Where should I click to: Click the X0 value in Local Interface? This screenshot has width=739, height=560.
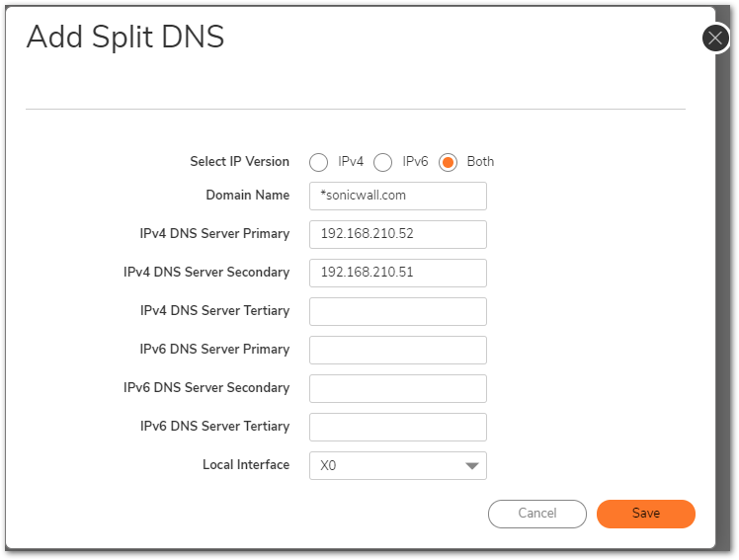(328, 466)
